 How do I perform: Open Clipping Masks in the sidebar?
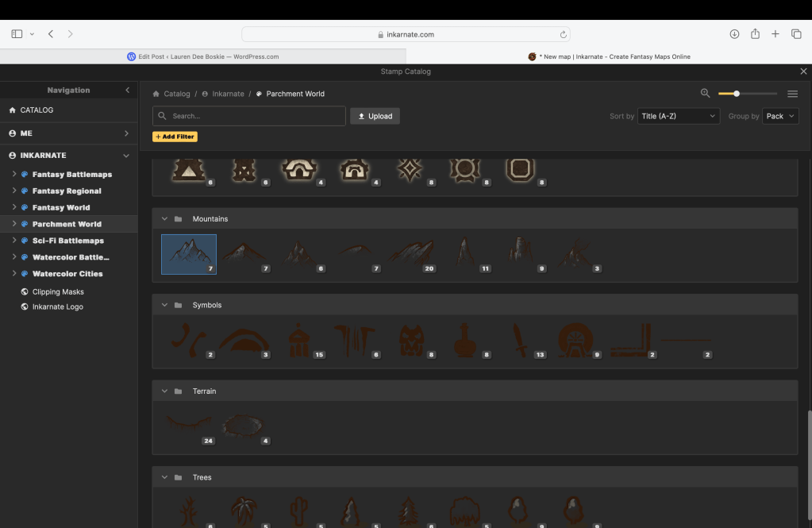point(58,291)
